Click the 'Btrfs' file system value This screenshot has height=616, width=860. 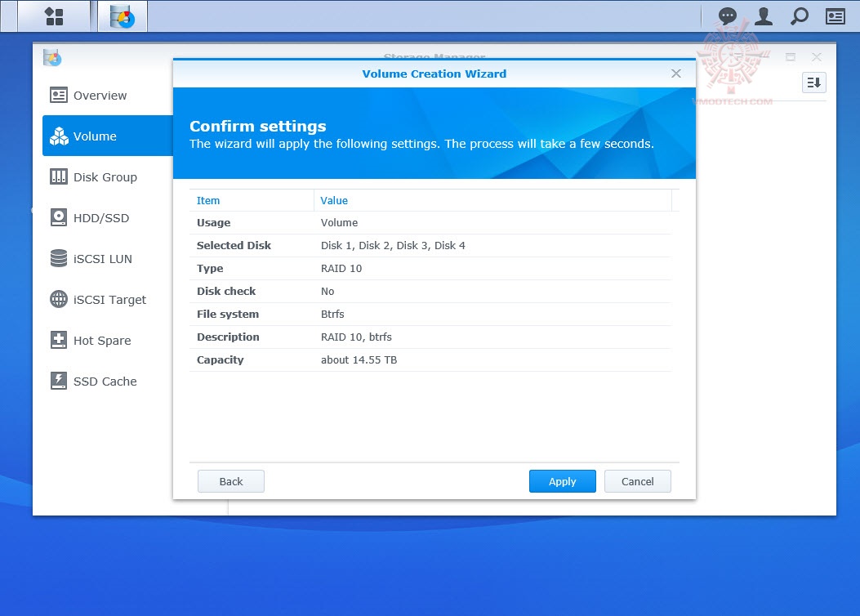[332, 315]
